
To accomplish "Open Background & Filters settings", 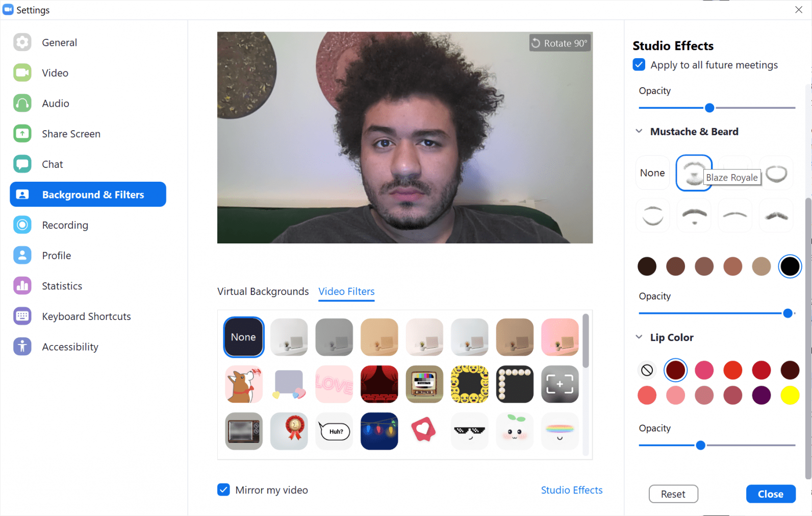I will tap(88, 194).
